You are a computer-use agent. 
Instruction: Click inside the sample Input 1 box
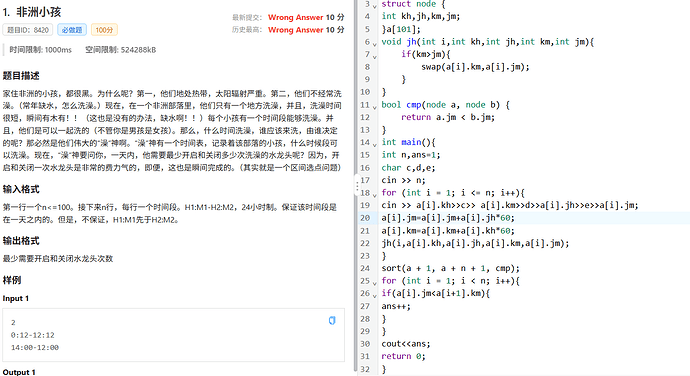click(x=173, y=335)
